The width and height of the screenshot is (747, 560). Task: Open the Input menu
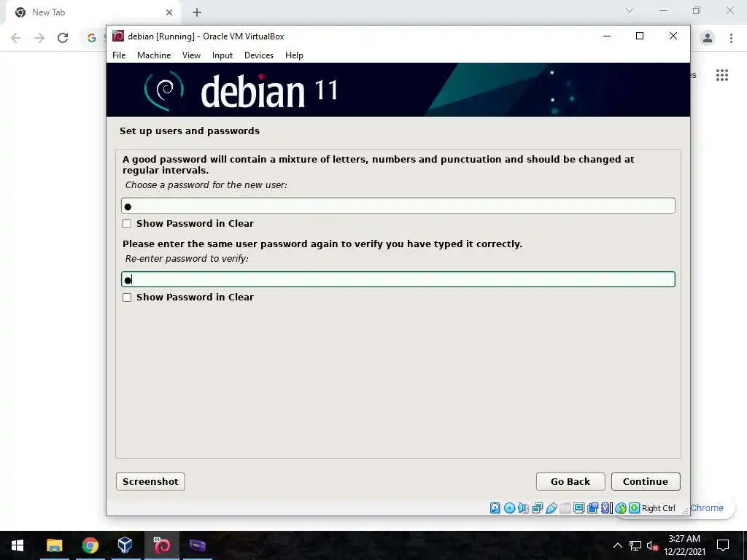click(222, 55)
